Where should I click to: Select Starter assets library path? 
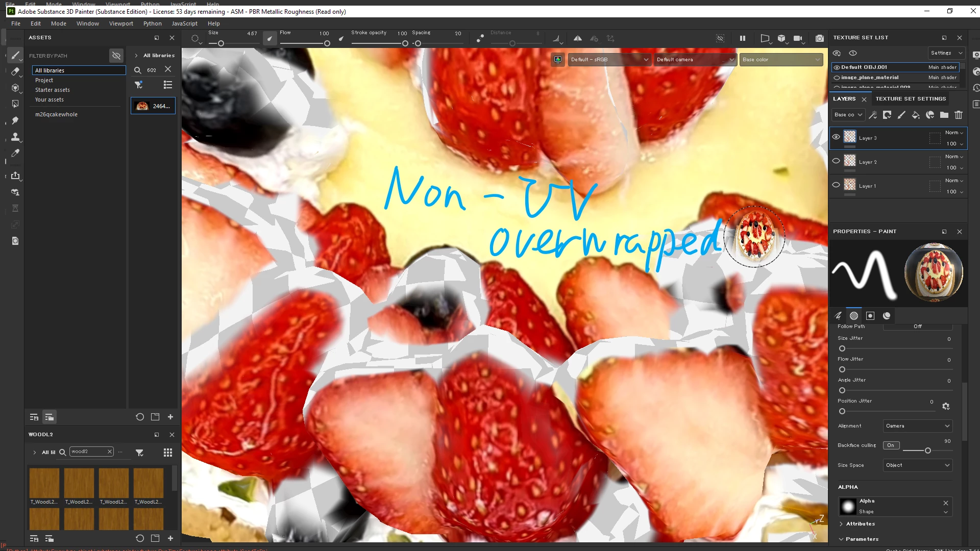(52, 90)
